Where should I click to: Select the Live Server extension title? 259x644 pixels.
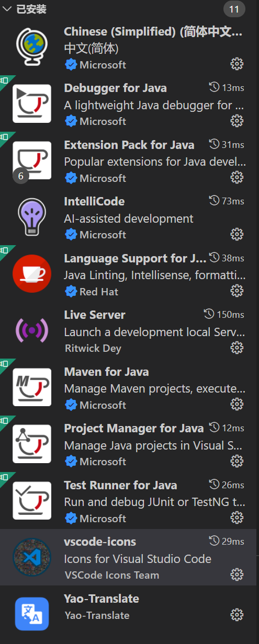tap(95, 315)
